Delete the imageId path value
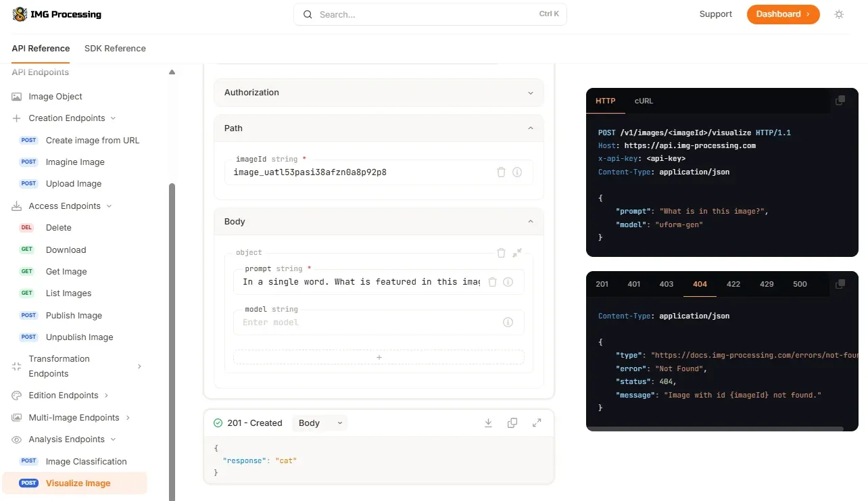This screenshot has height=501, width=868. click(501, 172)
